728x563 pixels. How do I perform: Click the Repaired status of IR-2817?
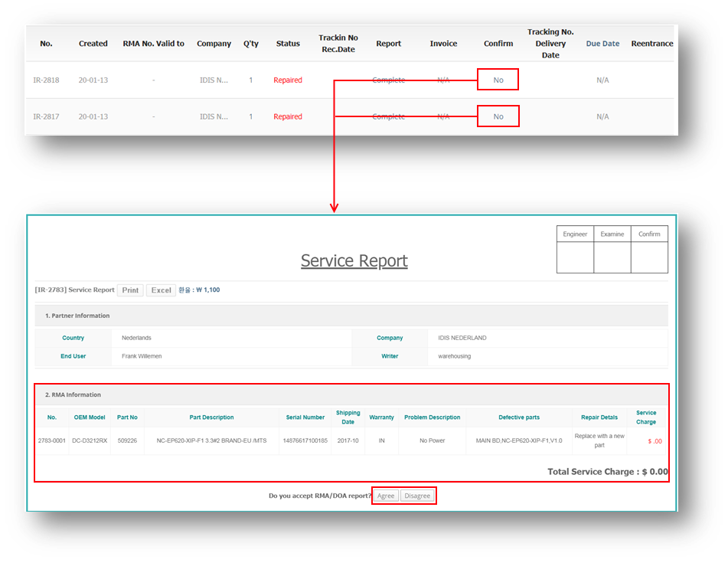(x=288, y=116)
